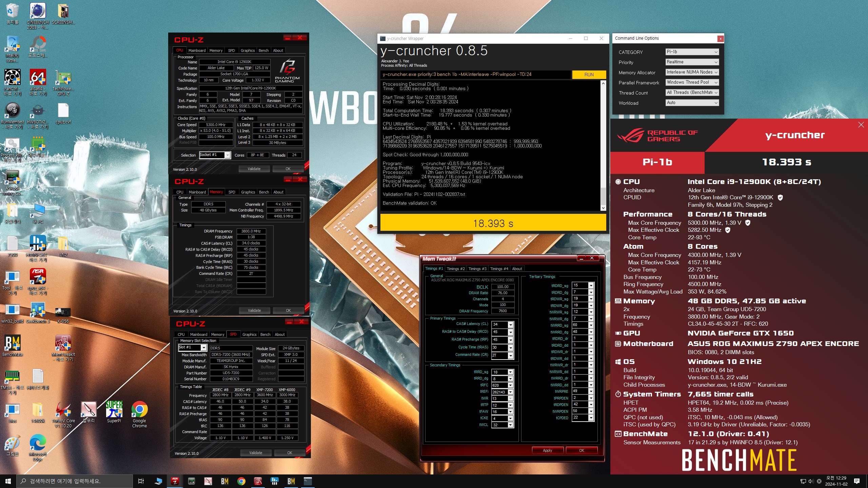
Task: Open Timings #4 tab in MemTweakIt
Action: 499,269
